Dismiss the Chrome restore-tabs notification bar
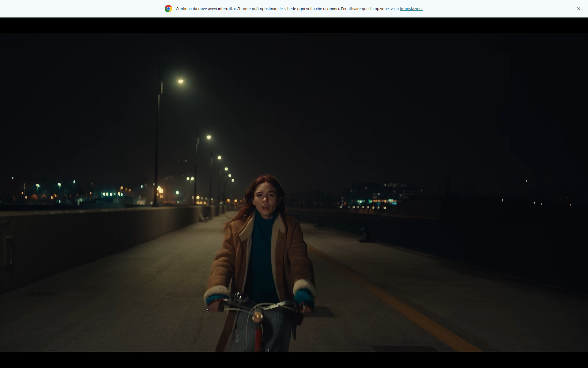Screen dimensions: 588x368 [579, 9]
